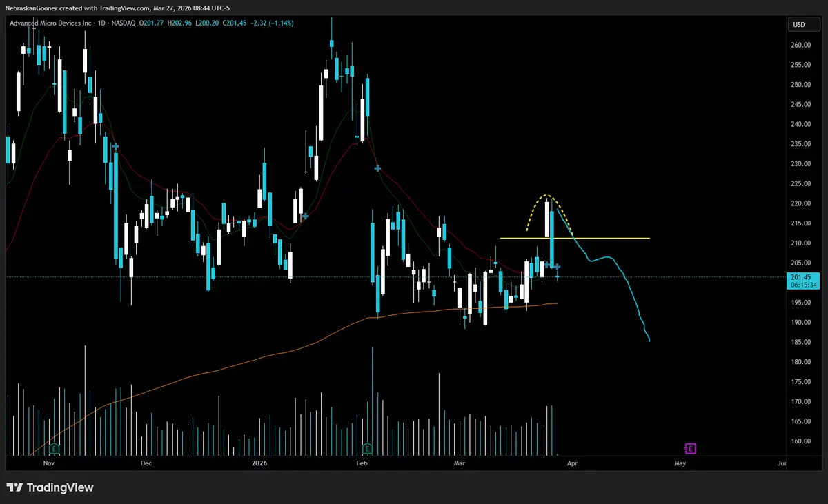Open the USD currency selector

(804, 25)
